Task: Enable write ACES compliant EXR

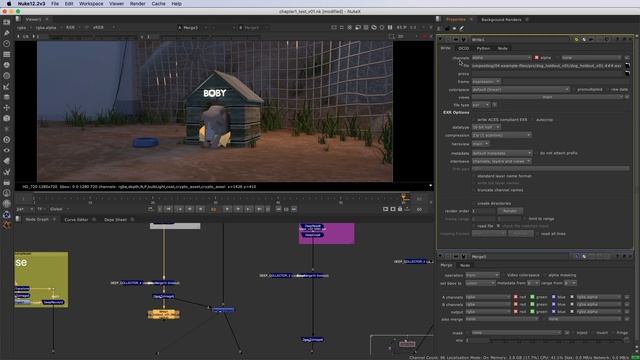Action: tap(474, 120)
